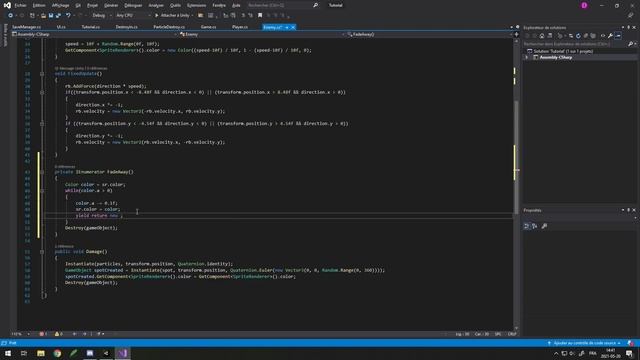640x360 pixels.
Task: Click the CRLF line ending indicator
Action: [x=512, y=334]
